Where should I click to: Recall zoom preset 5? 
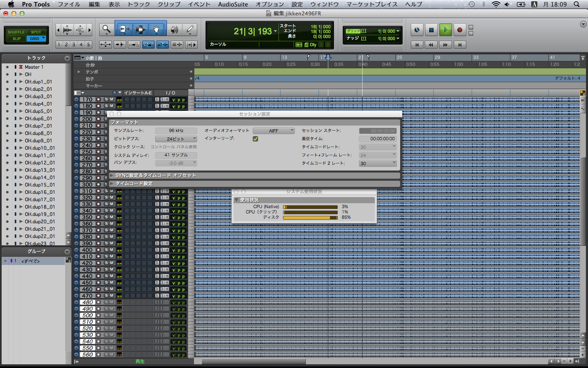[88, 45]
